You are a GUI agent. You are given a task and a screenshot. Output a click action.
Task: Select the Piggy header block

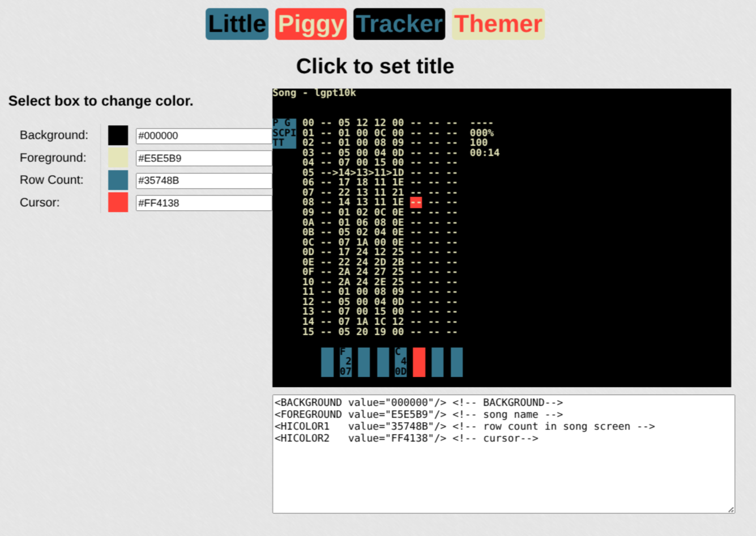(310, 23)
